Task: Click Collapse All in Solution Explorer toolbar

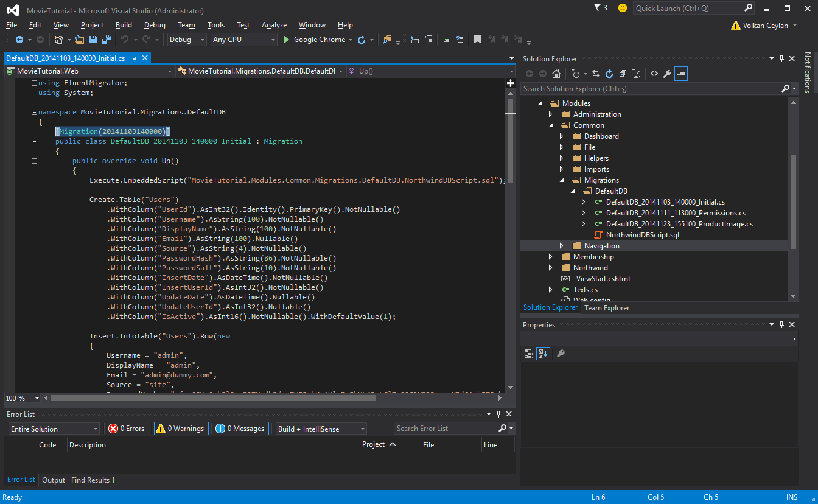Action: tap(623, 74)
